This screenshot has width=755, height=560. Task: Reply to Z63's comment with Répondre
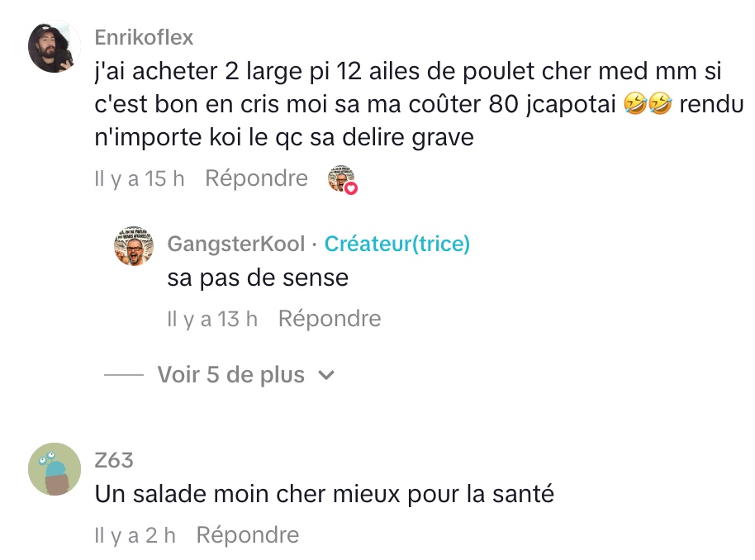point(248,535)
